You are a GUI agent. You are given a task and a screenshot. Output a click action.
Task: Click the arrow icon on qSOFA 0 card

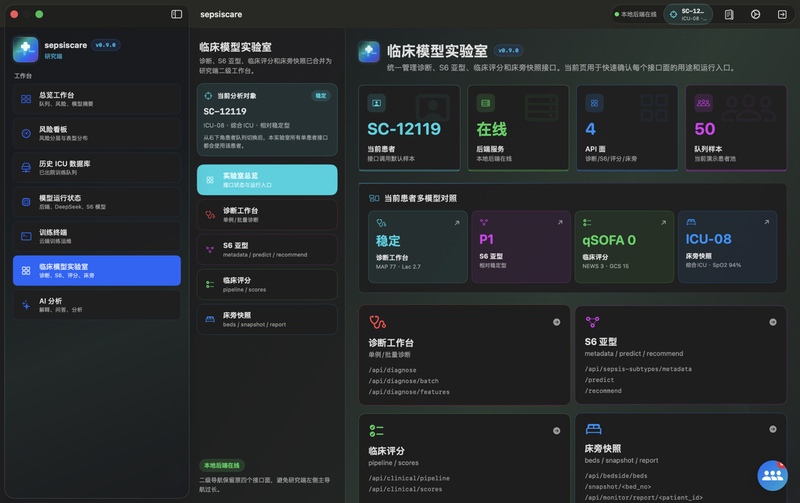[663, 222]
